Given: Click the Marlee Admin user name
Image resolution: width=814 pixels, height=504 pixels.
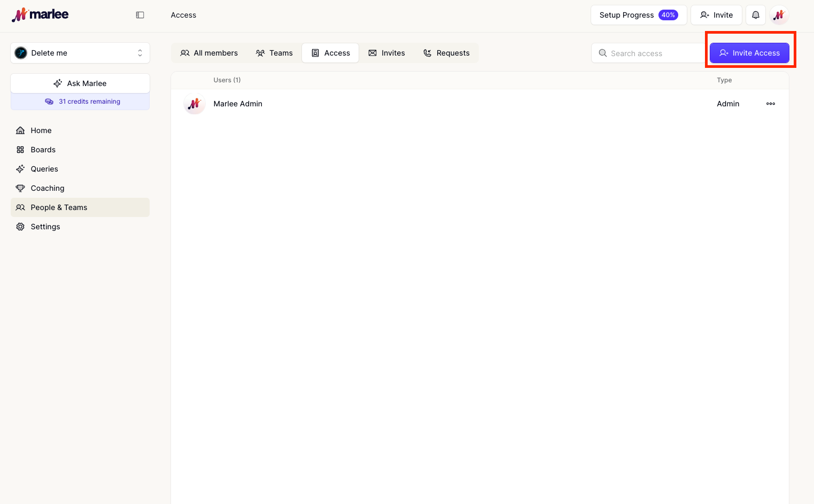Looking at the screenshot, I should [x=238, y=104].
